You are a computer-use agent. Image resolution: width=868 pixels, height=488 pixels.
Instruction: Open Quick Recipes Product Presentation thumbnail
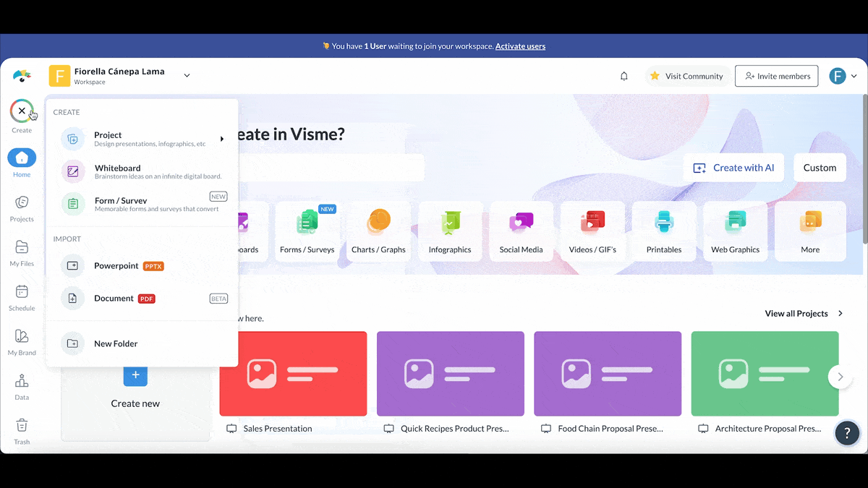[x=451, y=374]
